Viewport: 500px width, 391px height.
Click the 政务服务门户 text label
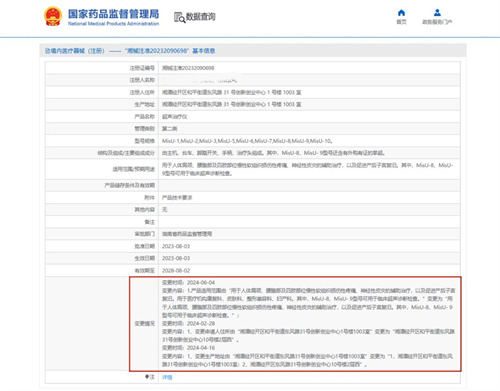click(x=437, y=22)
